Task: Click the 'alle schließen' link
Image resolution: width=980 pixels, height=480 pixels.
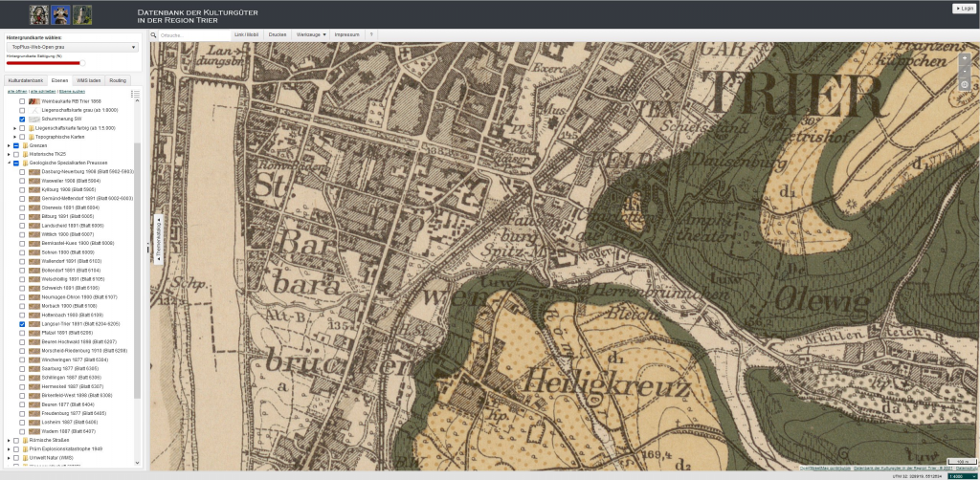Action: (43, 92)
